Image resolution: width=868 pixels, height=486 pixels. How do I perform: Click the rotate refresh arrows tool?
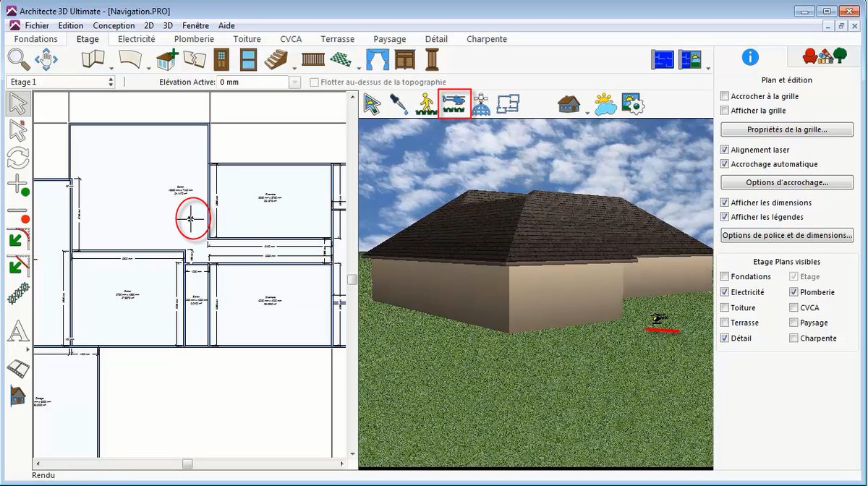pos(18,157)
